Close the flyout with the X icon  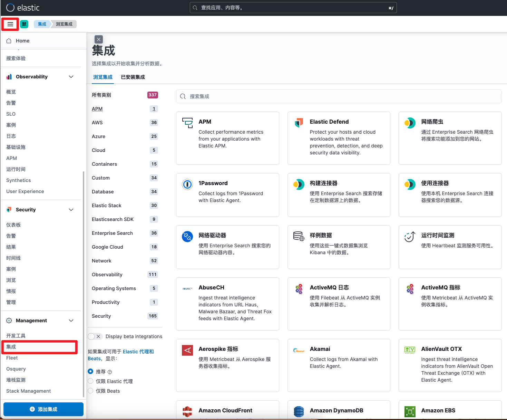click(99, 39)
